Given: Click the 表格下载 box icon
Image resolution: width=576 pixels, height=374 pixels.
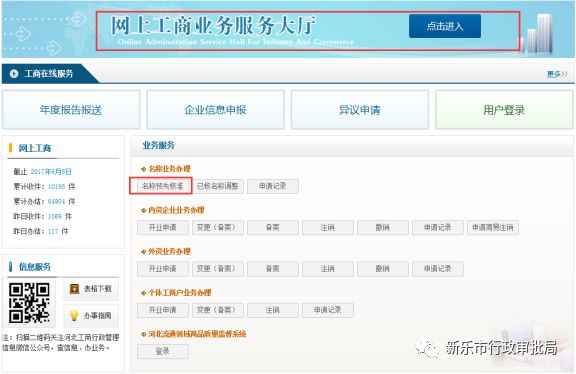Looking at the screenshot, I should coord(75,289).
